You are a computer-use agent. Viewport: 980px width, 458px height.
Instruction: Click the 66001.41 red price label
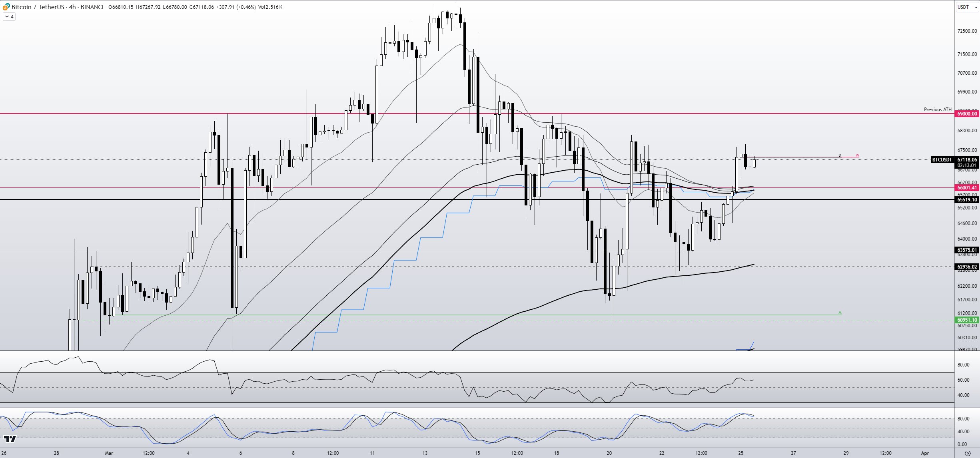[x=967, y=187]
